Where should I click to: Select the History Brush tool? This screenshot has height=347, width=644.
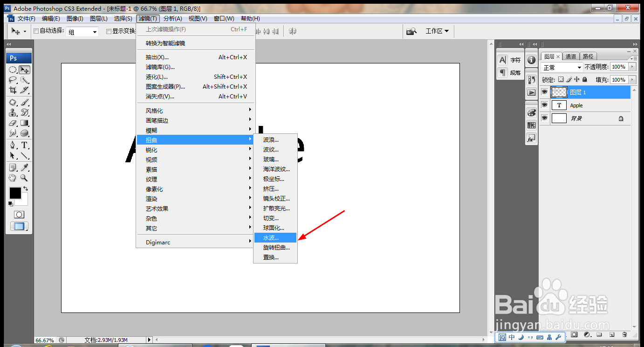(x=25, y=112)
